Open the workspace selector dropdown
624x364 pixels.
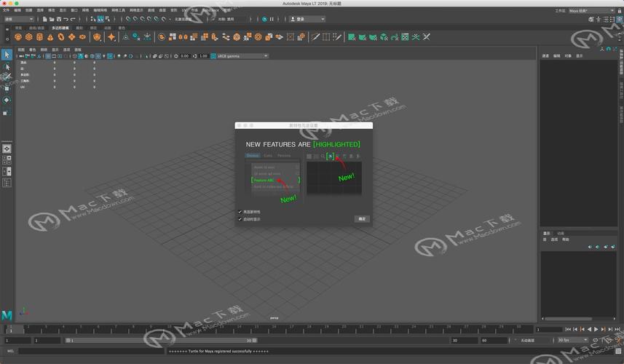[591, 11]
